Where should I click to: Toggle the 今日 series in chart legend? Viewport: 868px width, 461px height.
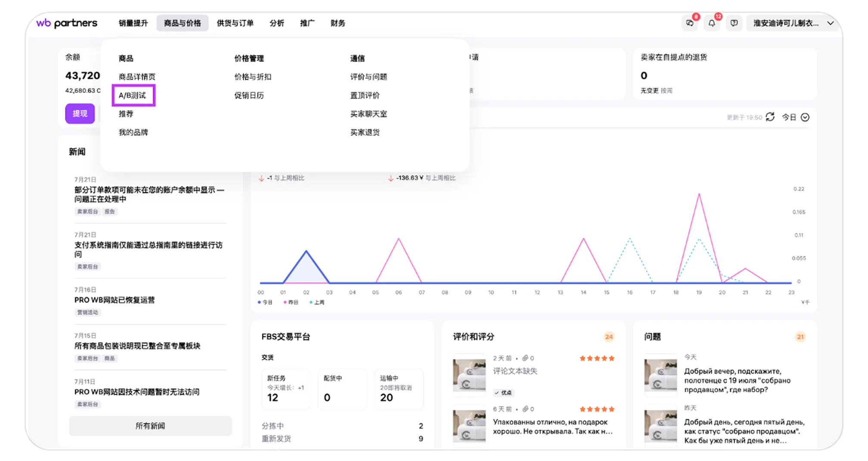[x=266, y=302]
